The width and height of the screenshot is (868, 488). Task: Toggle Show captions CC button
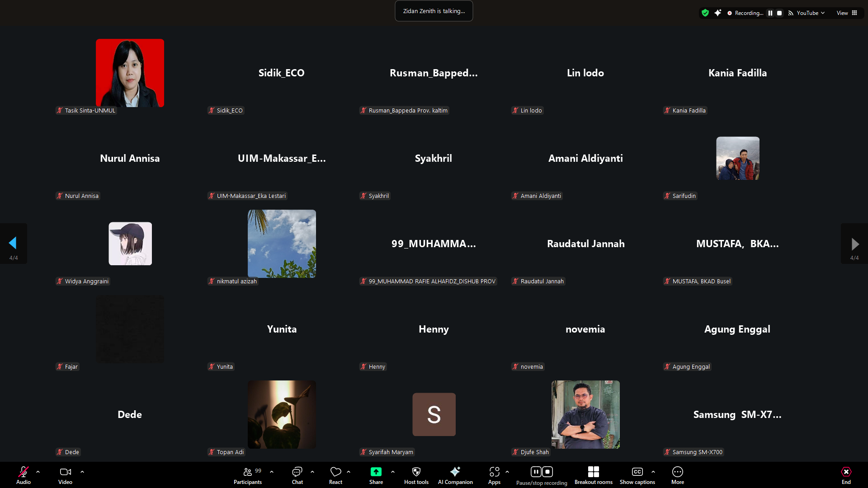point(637,472)
